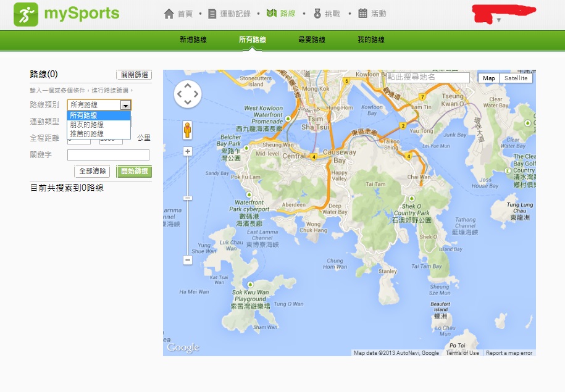Open the 新增路線 tab
The height and width of the screenshot is (392, 565).
[x=193, y=40]
